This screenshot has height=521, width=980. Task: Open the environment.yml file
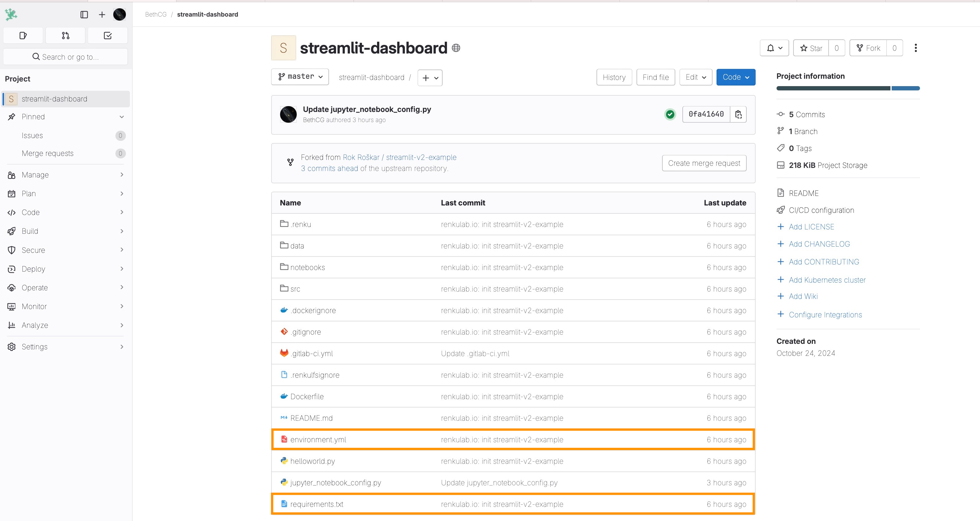(x=318, y=440)
